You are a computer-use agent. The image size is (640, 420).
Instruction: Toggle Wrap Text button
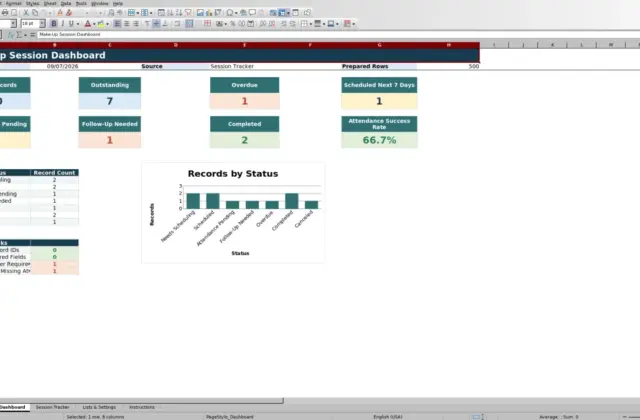coord(177,24)
